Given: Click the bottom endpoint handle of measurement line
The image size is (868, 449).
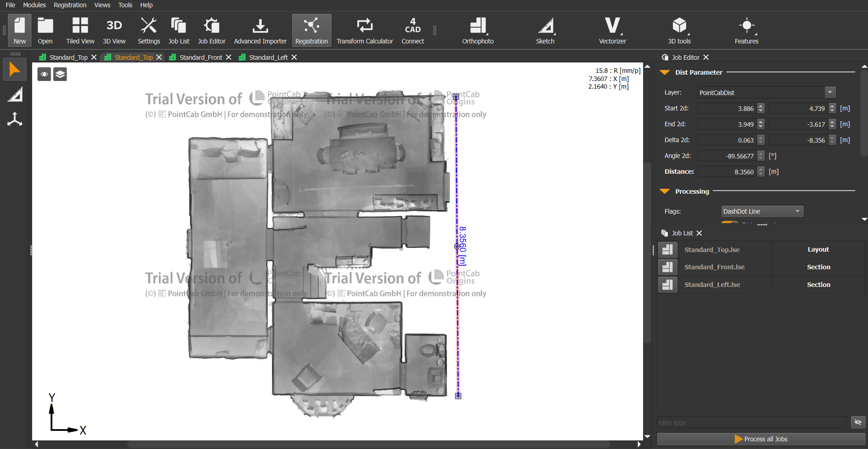Looking at the screenshot, I should point(458,396).
